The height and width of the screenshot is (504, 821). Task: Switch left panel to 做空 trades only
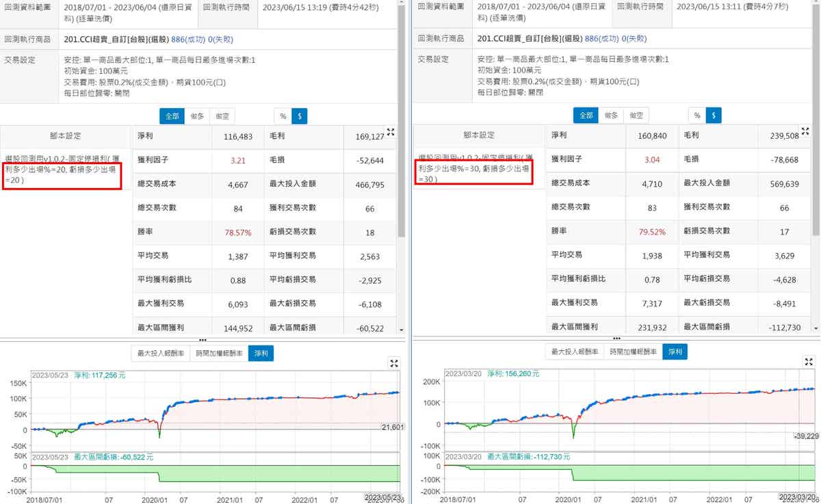point(221,116)
